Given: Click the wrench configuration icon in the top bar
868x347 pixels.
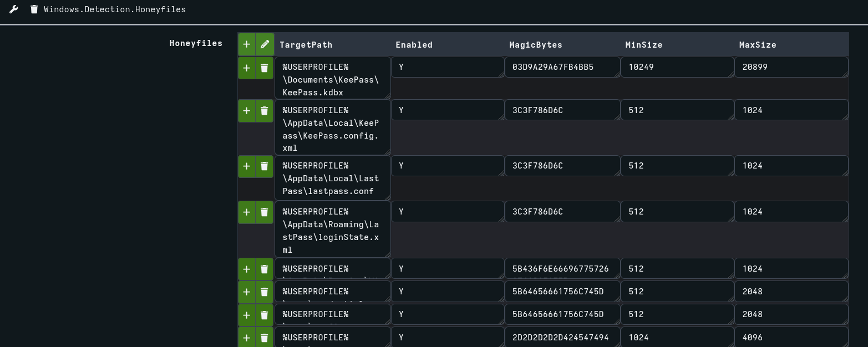Looking at the screenshot, I should coord(13,9).
